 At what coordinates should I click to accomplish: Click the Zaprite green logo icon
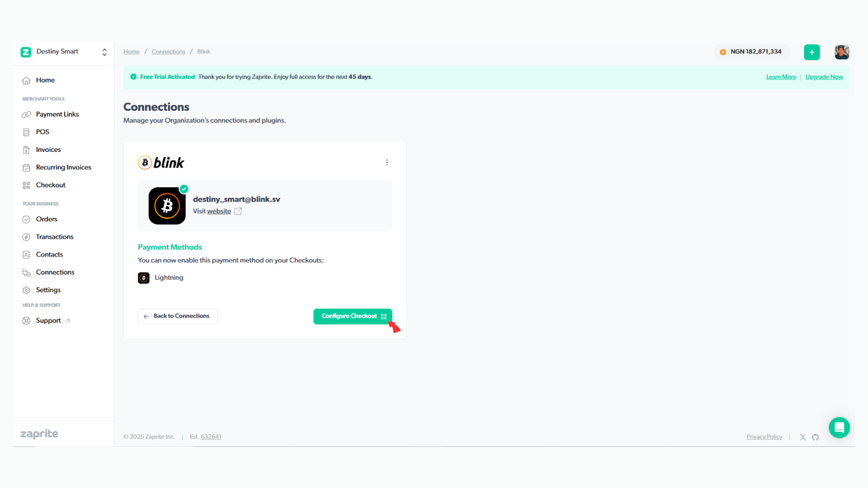[x=25, y=52]
